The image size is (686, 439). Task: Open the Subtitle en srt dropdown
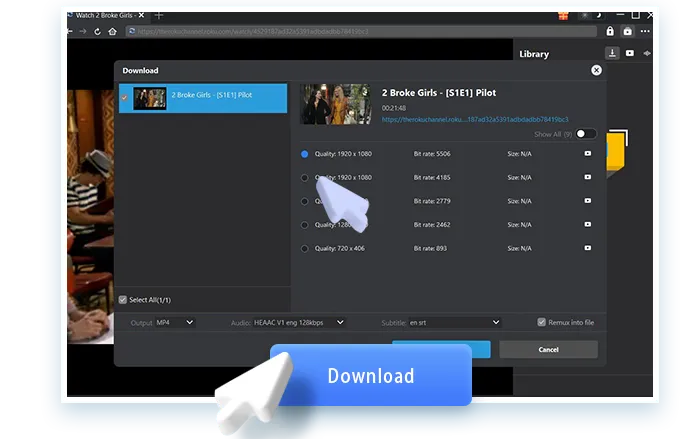455,323
